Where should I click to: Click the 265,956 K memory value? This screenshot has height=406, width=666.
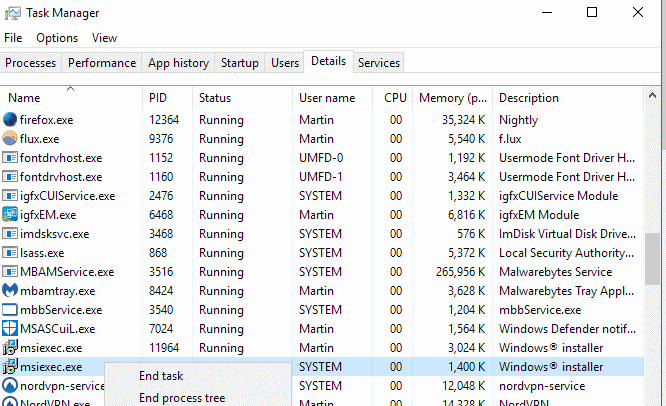pyautogui.click(x=460, y=272)
